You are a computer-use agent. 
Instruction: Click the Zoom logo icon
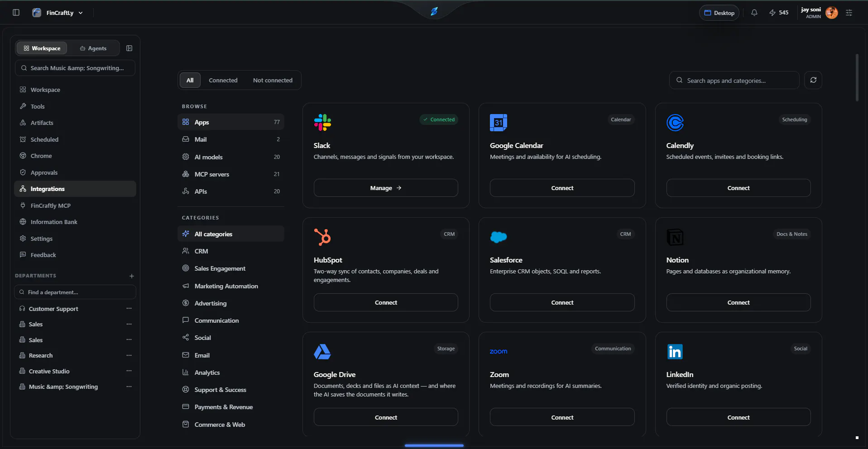pos(499,351)
